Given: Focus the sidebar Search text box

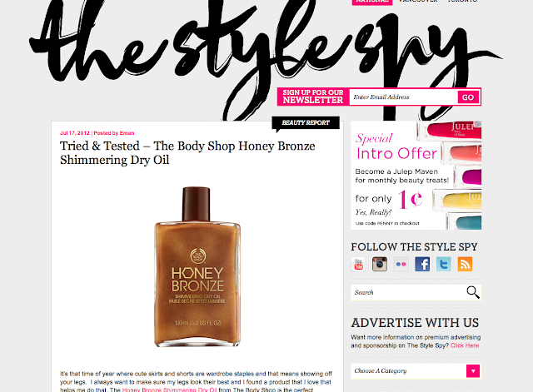Looking at the screenshot, I should click(x=408, y=292).
